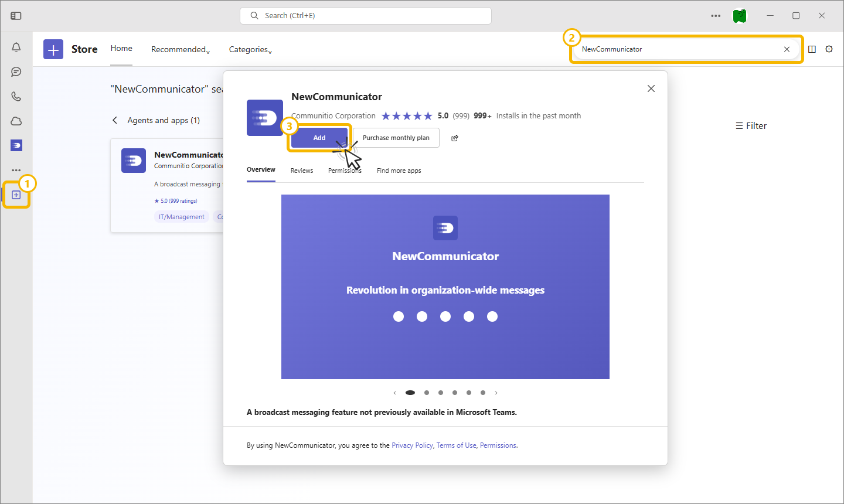
Task: Open the pinned NewCommunicator app in the left rail
Action: click(x=16, y=145)
